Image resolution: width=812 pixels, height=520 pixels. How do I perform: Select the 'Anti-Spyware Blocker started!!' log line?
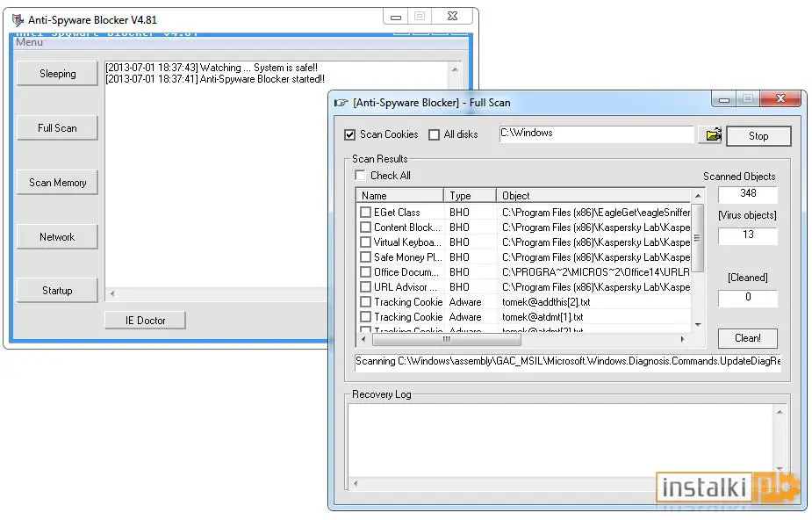(215, 79)
